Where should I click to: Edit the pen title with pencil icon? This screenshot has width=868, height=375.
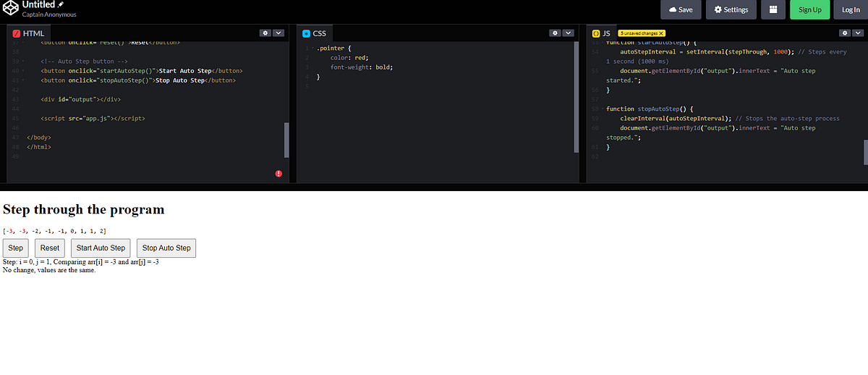(61, 4)
